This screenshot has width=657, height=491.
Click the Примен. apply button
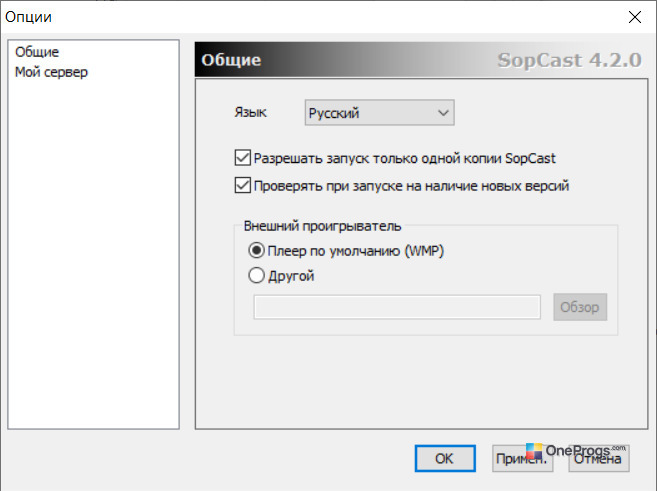coord(522,458)
